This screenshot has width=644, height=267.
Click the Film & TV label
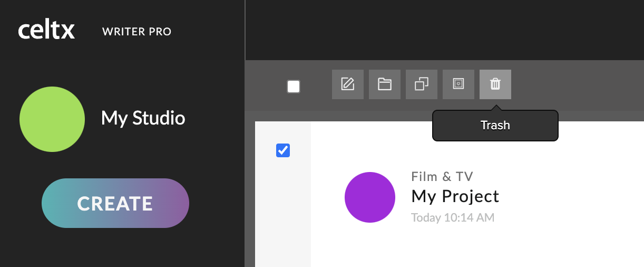[442, 176]
